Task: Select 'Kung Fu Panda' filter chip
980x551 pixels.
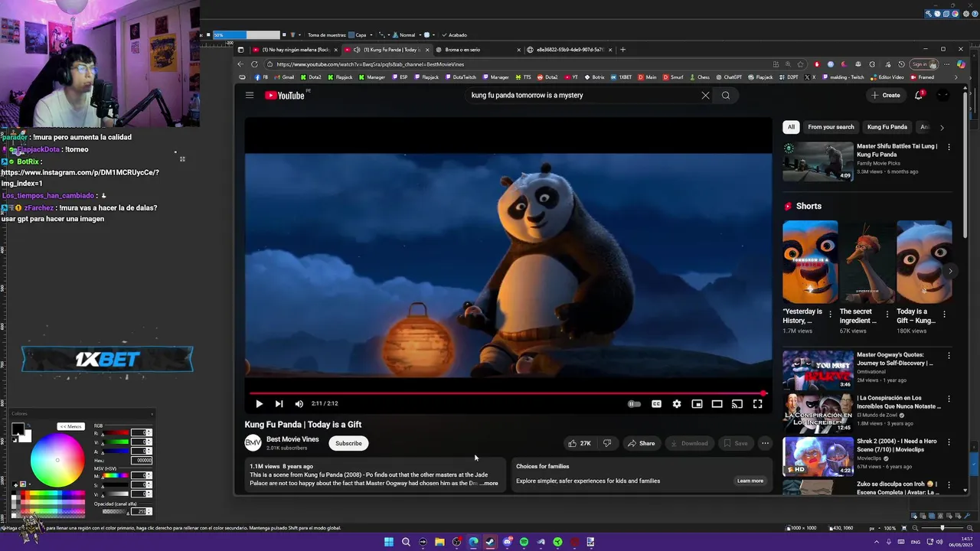Action: click(x=887, y=127)
